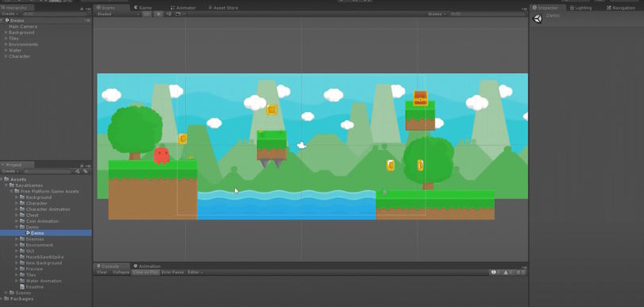The image size is (644, 307).
Task: Open the Create dropdown in the Project panel
Action: point(10,171)
